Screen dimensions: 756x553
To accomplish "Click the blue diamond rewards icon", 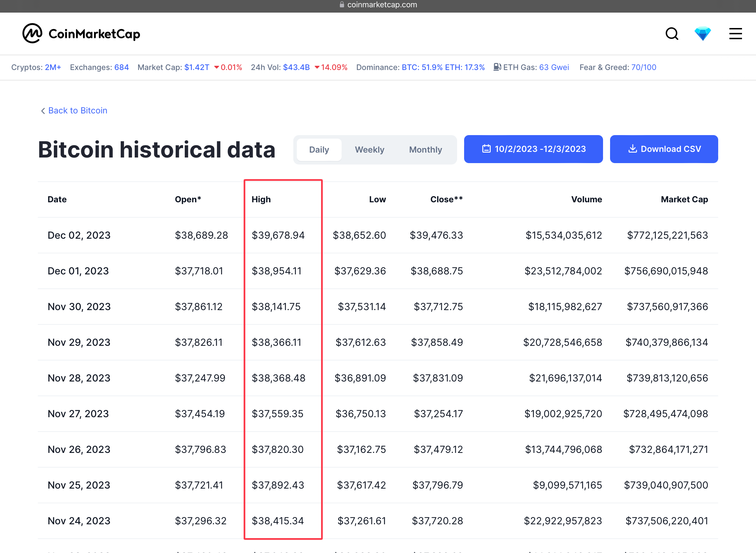I will click(x=702, y=34).
